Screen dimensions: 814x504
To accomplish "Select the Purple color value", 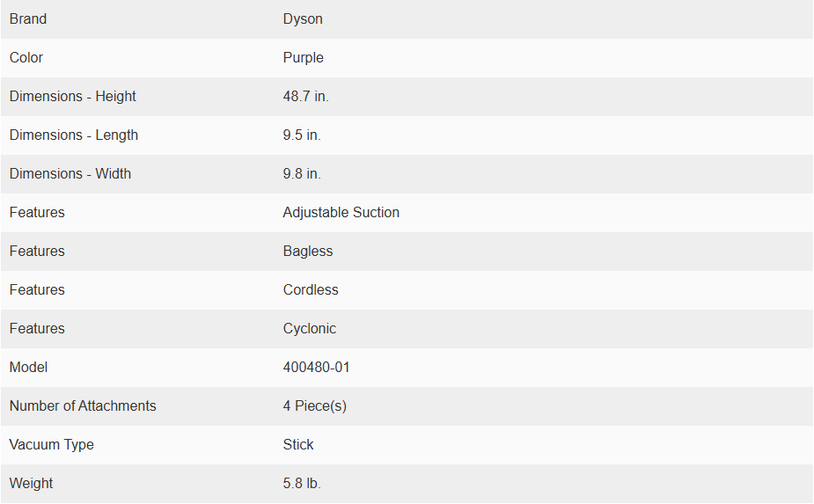I will pos(304,58).
